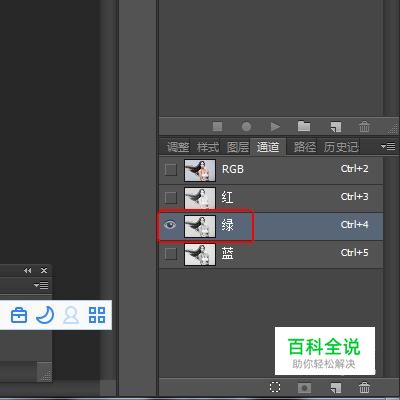Select the RGB channel name
This screenshot has height=400, width=400.
233,169
